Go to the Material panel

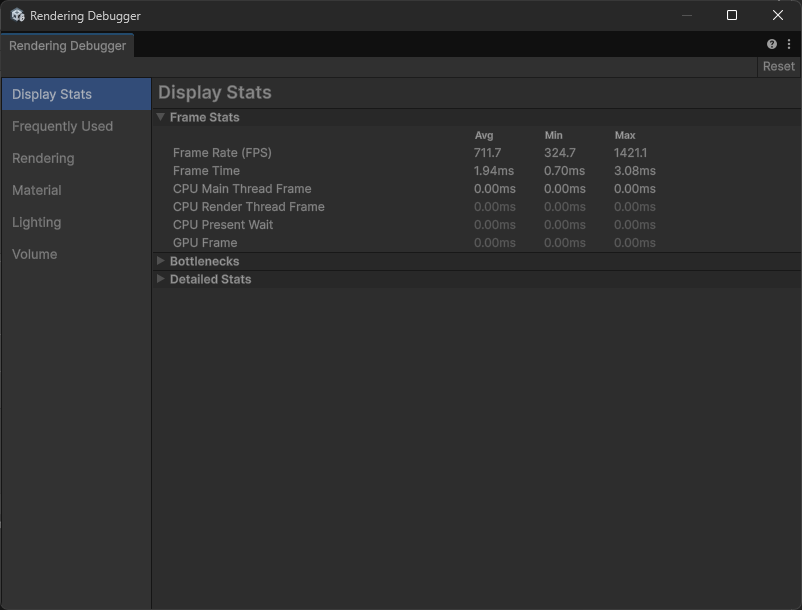(37, 190)
